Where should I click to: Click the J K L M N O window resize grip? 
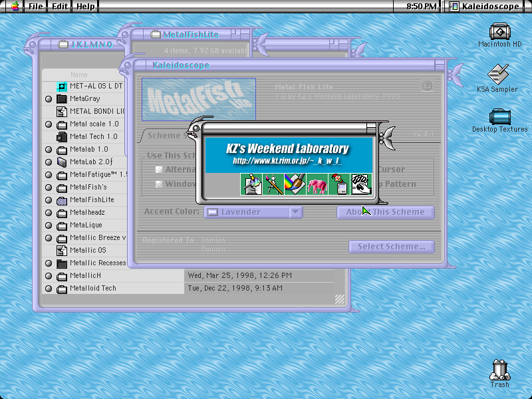pyautogui.click(x=340, y=299)
